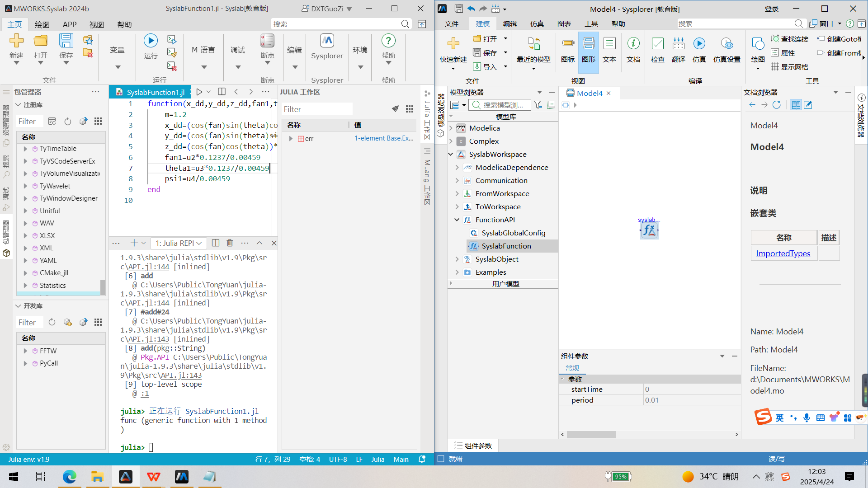This screenshot has width=868, height=488.
Task: Click the notification bell in Syslab status bar
Action: (x=422, y=459)
